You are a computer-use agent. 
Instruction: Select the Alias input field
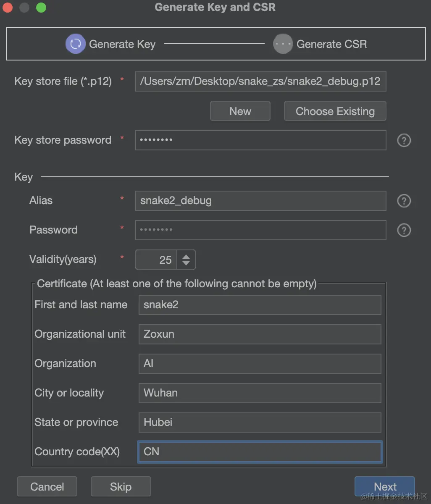coord(260,201)
